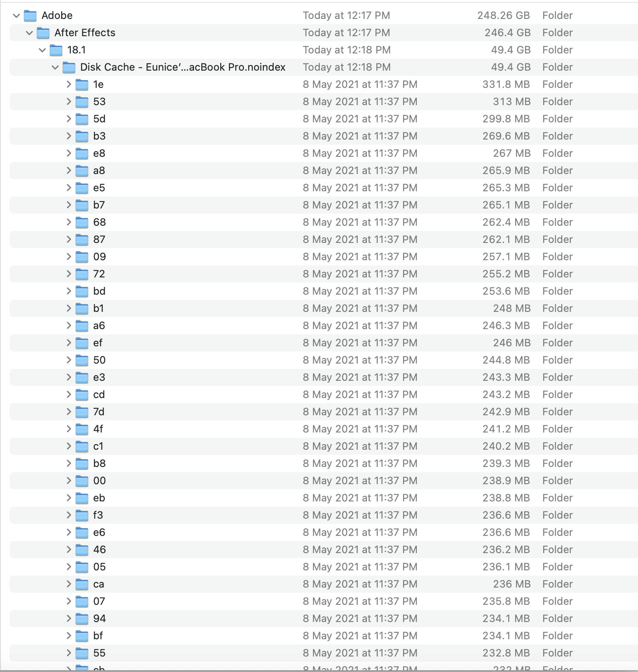Click the e5 folder icon
638x672 pixels.
[82, 188]
